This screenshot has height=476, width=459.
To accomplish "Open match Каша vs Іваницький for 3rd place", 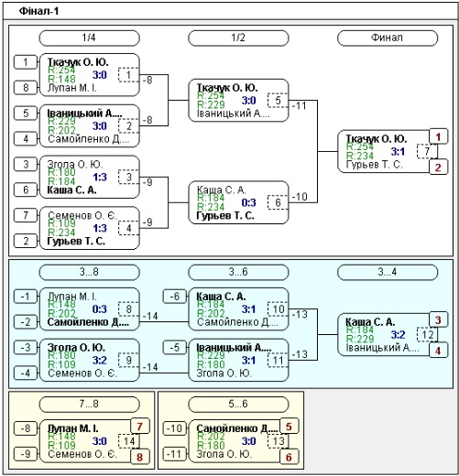I will coord(388,335).
